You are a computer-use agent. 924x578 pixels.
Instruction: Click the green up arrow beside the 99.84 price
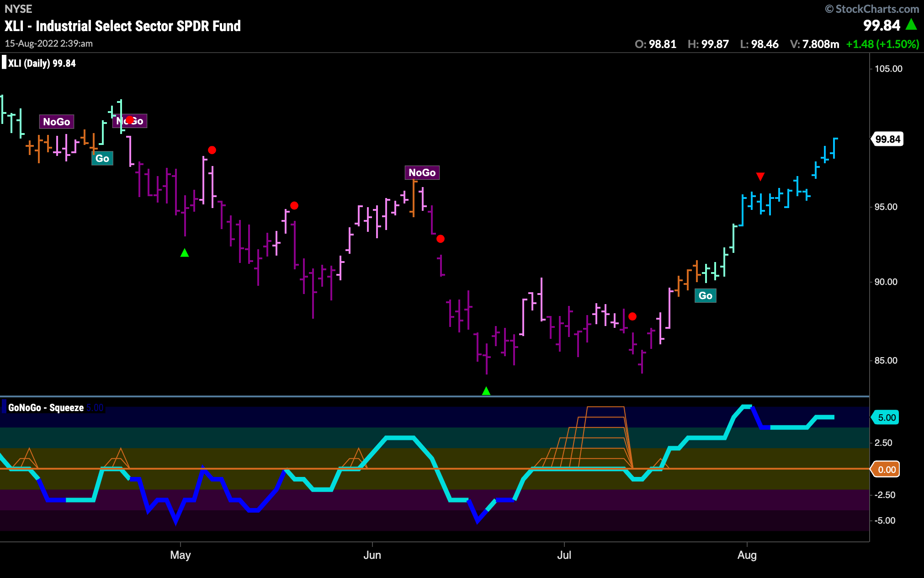pyautogui.click(x=911, y=24)
